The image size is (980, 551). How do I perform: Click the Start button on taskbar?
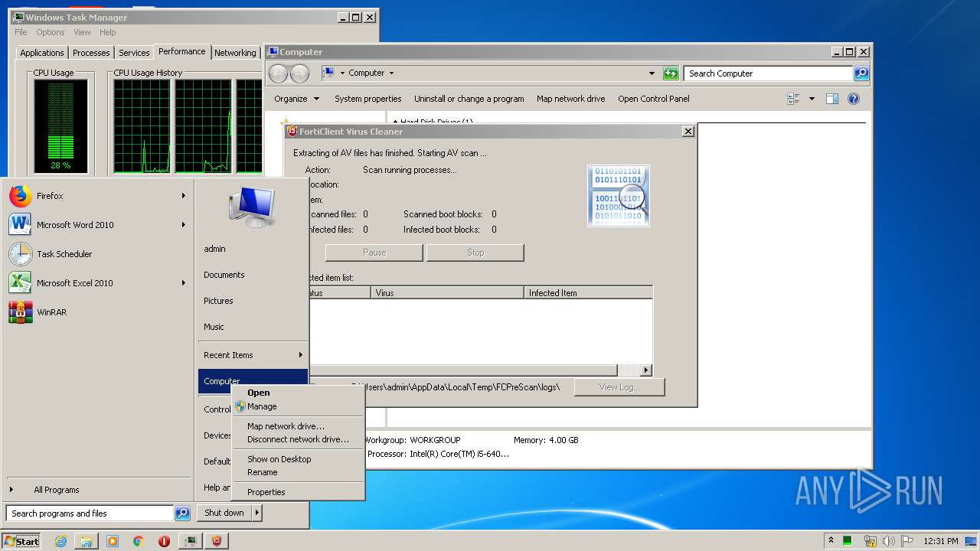21,541
